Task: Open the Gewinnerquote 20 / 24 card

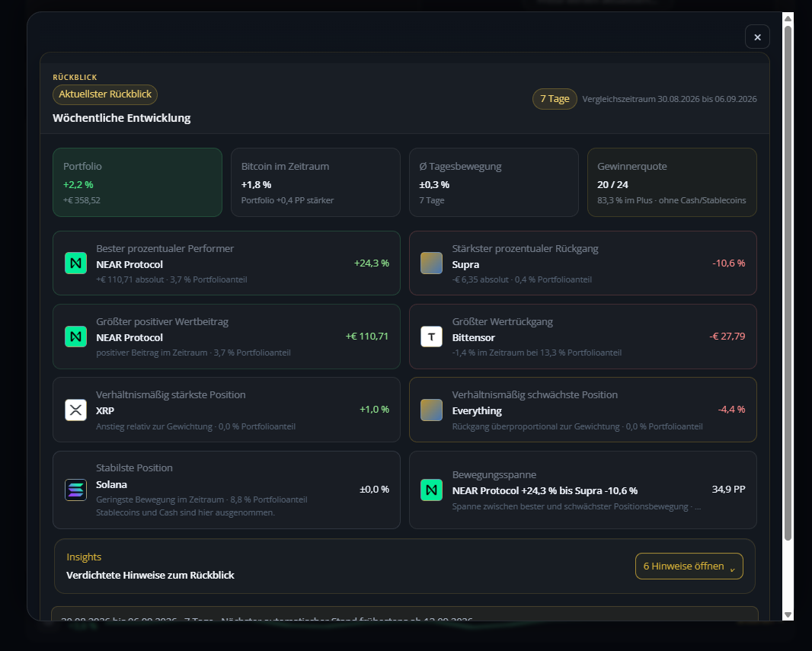Action: 672,182
